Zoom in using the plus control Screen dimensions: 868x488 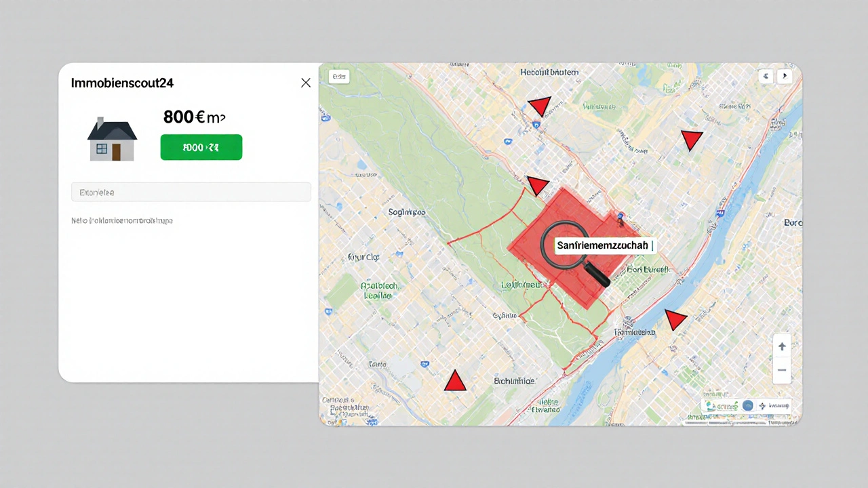point(782,346)
